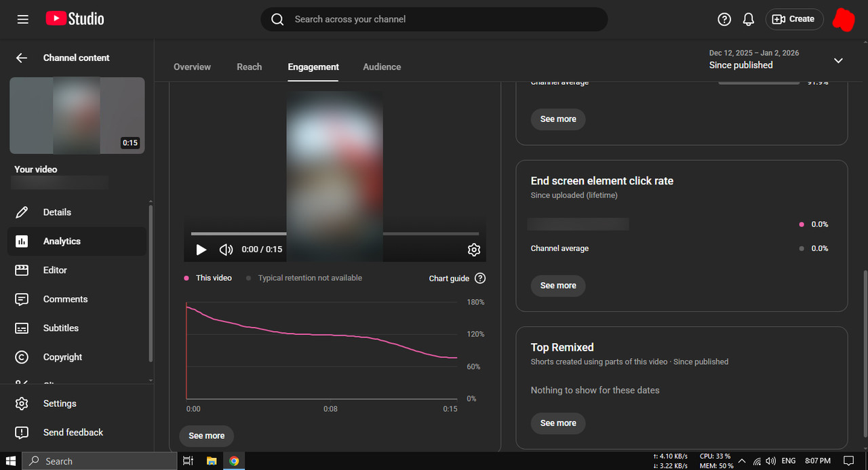This screenshot has height=470, width=868.
Task: Click the Subtitles icon
Action: point(22,328)
